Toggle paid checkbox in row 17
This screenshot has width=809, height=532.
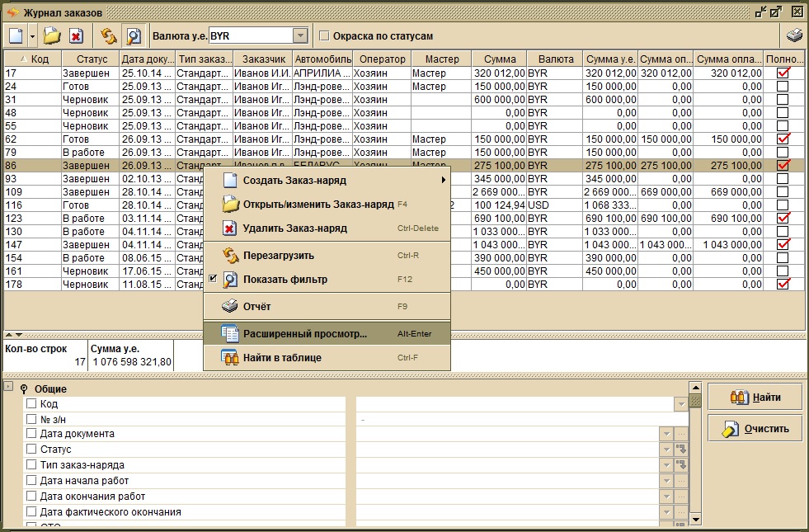pyautogui.click(x=783, y=73)
